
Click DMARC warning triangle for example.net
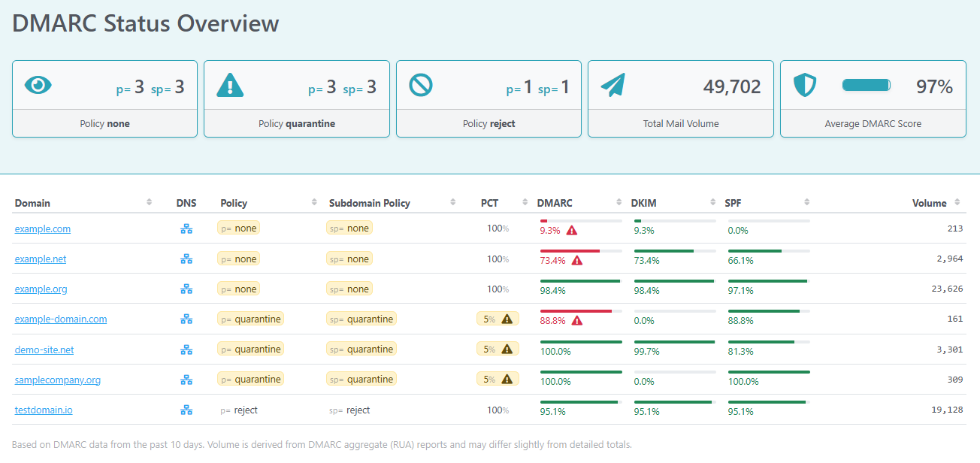pyautogui.click(x=577, y=261)
